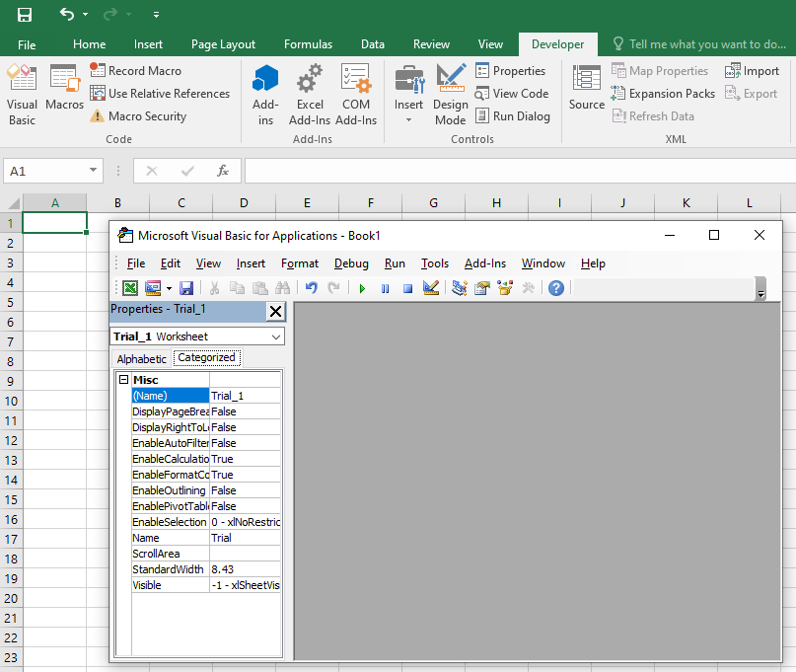Save the workbook from VBA toolbar

[186, 288]
